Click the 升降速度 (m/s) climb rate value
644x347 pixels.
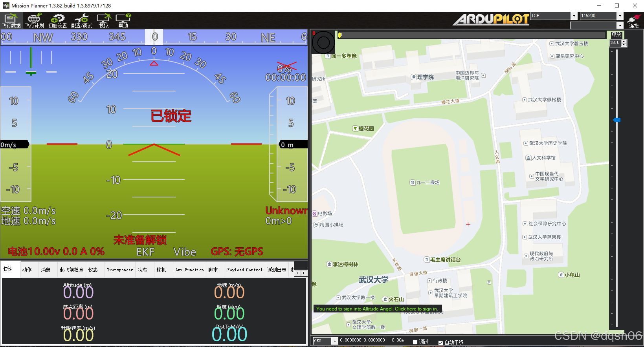pos(78,335)
